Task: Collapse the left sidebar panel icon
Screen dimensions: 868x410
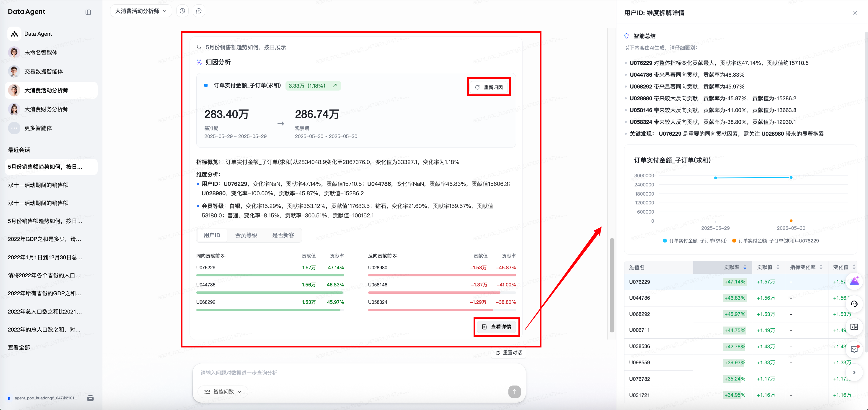Action: (x=88, y=12)
